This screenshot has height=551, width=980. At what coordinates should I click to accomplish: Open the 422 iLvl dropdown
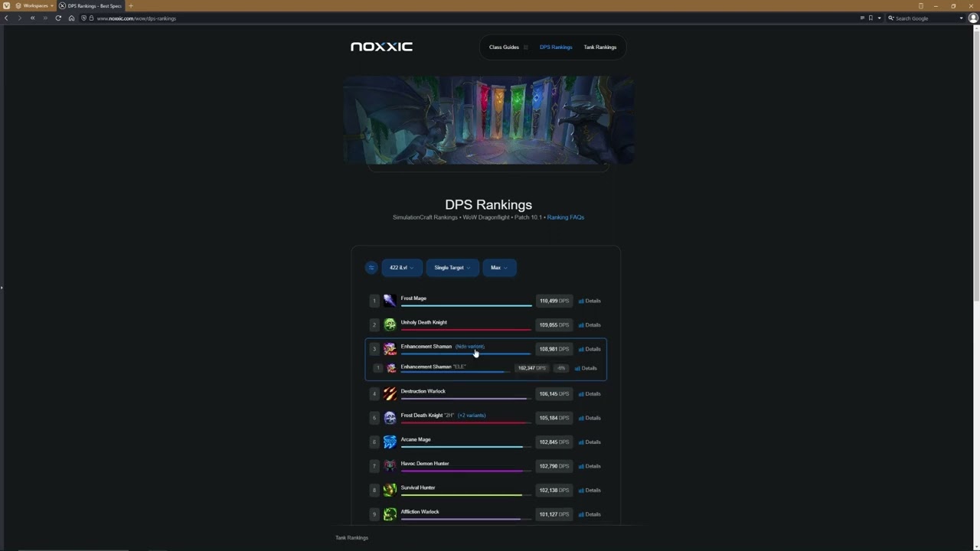[x=401, y=267]
